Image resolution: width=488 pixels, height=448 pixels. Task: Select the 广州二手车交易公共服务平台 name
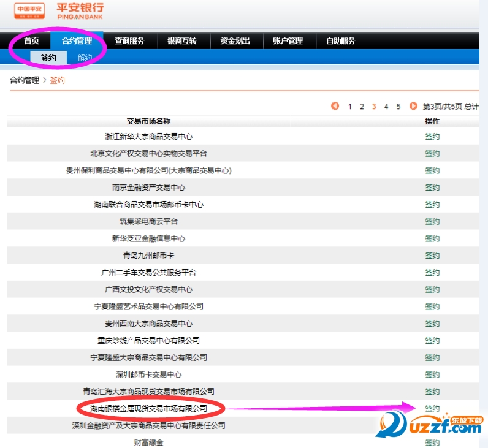[x=148, y=273]
